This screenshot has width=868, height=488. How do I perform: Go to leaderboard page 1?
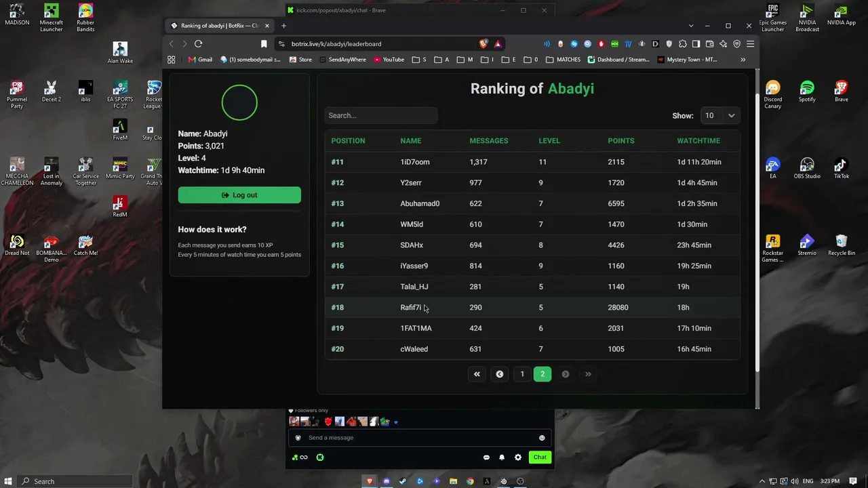coord(522,374)
